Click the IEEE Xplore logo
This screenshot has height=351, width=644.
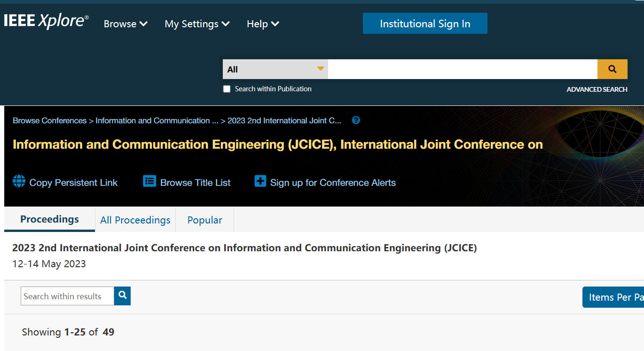tap(46, 22)
